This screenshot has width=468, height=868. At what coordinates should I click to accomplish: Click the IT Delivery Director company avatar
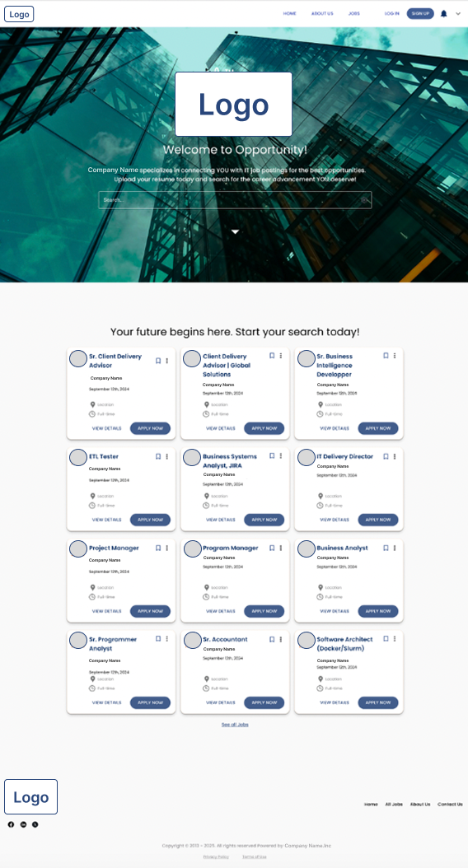point(307,458)
